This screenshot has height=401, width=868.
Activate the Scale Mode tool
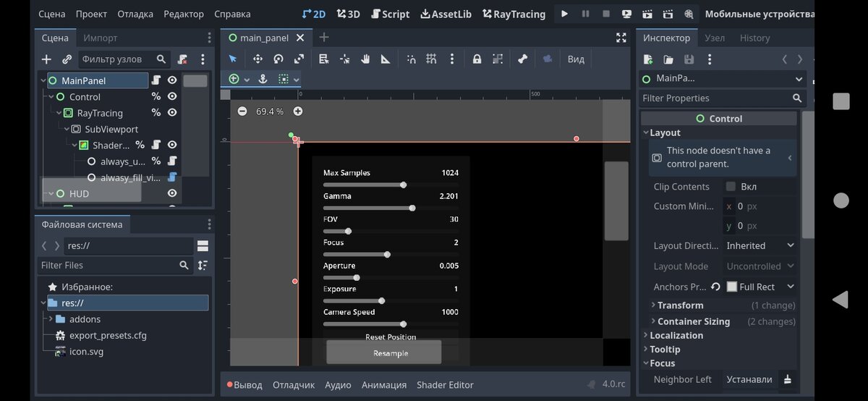[299, 59]
